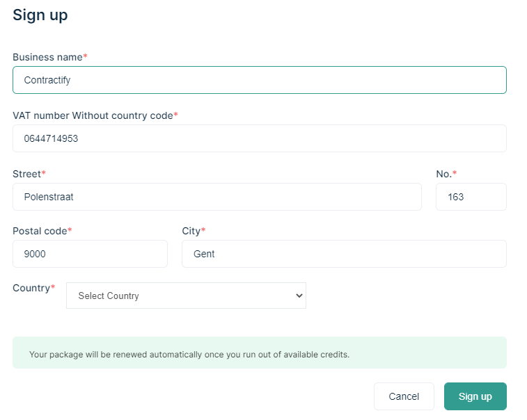The image size is (527, 420).
Task: Cancel the sign up form
Action: [x=404, y=396]
